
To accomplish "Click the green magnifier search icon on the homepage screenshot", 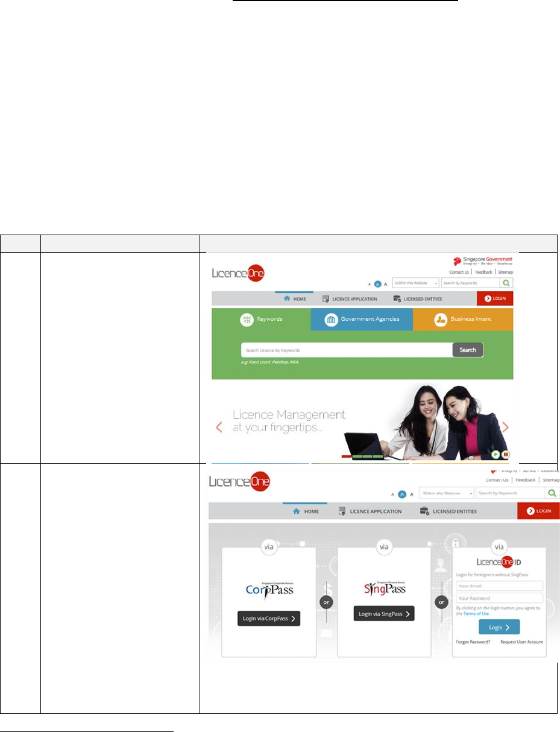I will pyautogui.click(x=506, y=283).
